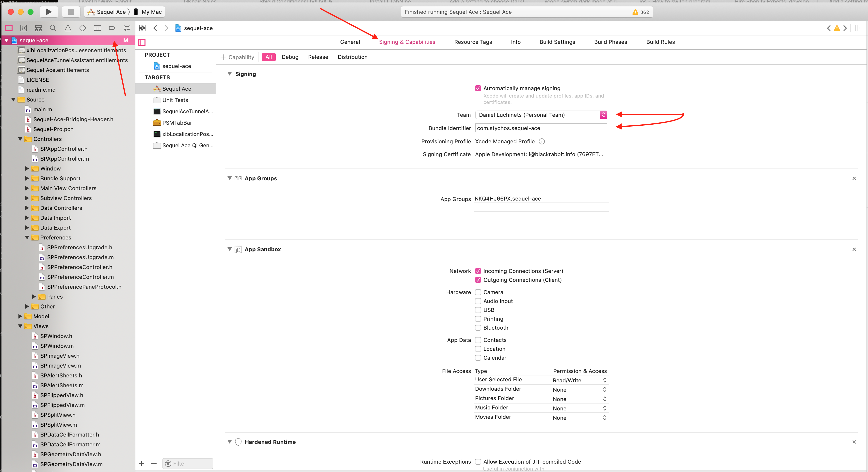
Task: Open the Build Settings tab
Action: [x=557, y=42]
